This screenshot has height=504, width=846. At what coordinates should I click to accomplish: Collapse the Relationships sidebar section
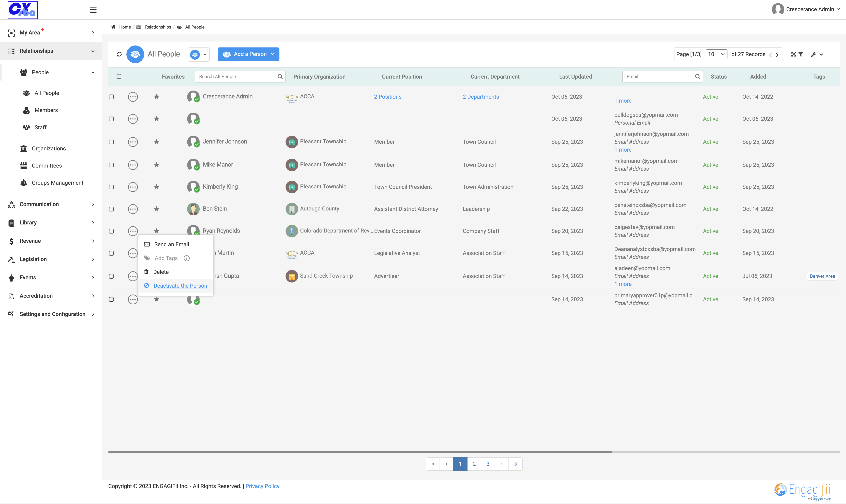coord(51,51)
